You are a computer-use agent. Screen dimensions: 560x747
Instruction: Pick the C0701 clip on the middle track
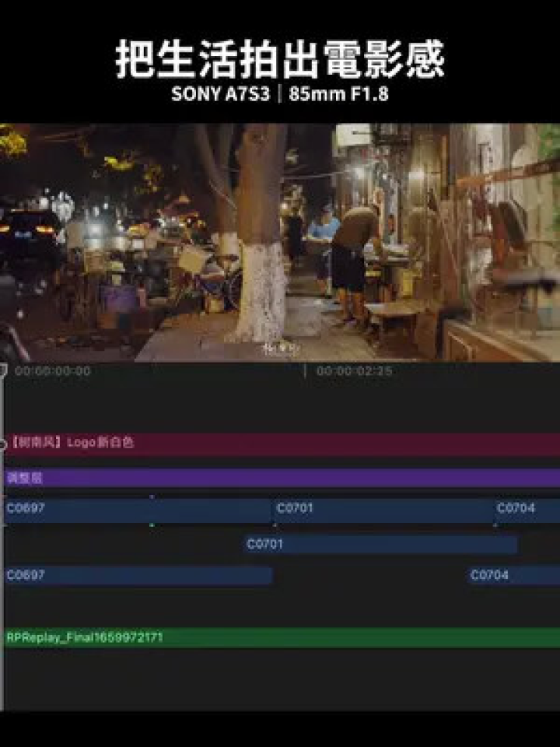(380, 545)
